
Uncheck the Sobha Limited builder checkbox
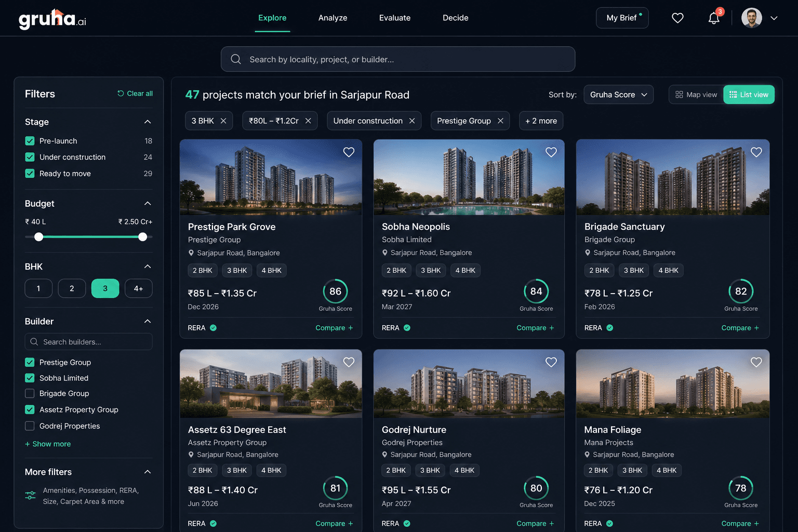click(30, 378)
